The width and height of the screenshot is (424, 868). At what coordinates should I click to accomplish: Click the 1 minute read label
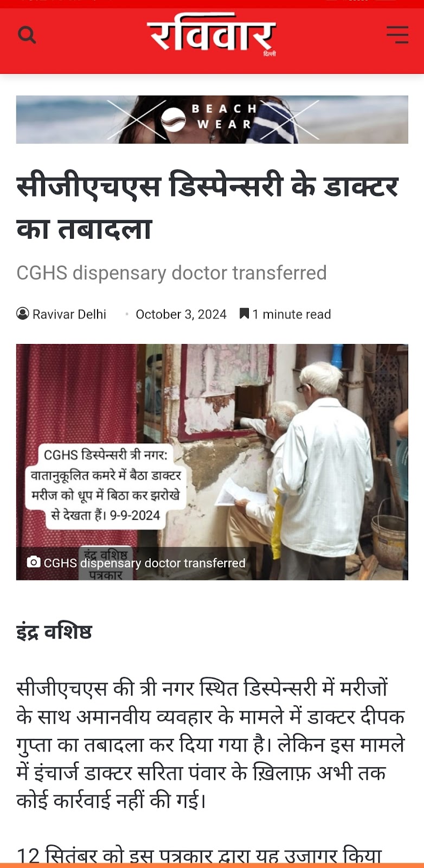click(x=292, y=314)
